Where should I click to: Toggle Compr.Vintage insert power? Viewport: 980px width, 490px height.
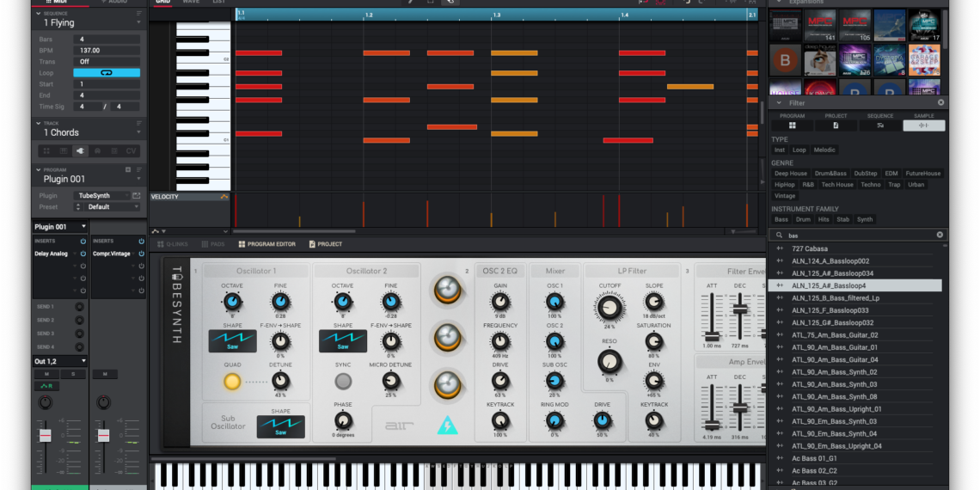141,254
